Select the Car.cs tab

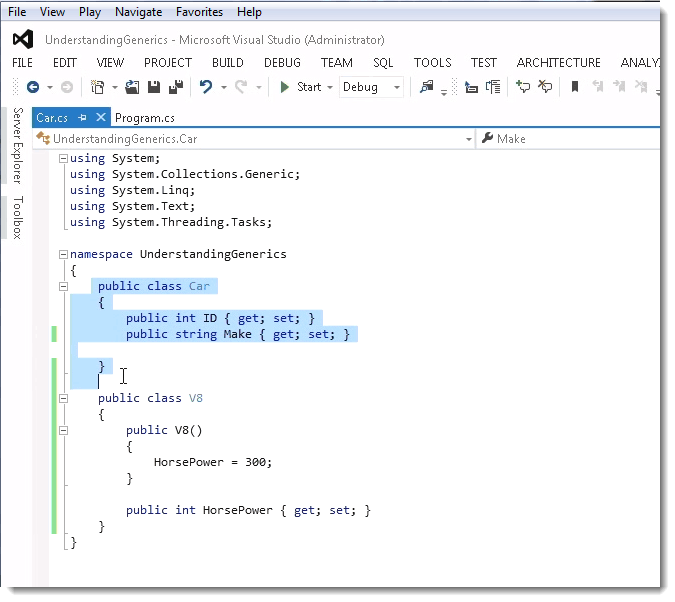point(52,118)
